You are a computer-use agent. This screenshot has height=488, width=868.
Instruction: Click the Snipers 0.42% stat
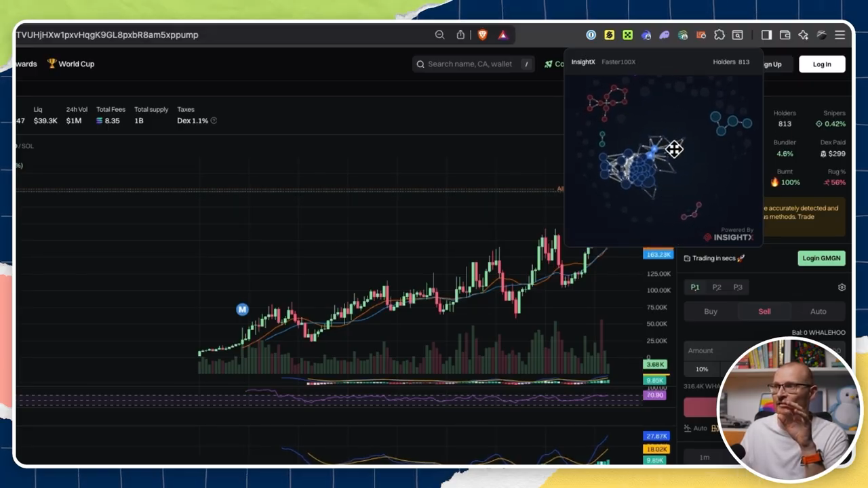point(831,119)
